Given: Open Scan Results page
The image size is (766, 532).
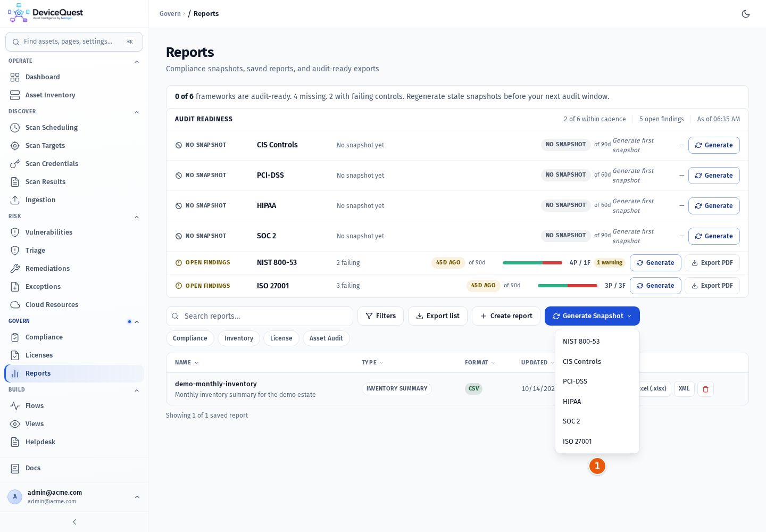Looking at the screenshot, I should [74, 182].
